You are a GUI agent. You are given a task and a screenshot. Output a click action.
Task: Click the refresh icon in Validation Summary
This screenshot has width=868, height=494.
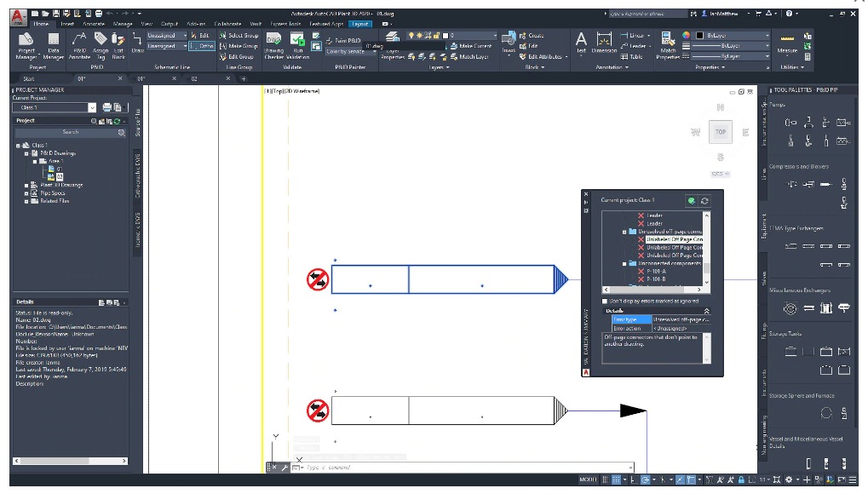tap(704, 201)
